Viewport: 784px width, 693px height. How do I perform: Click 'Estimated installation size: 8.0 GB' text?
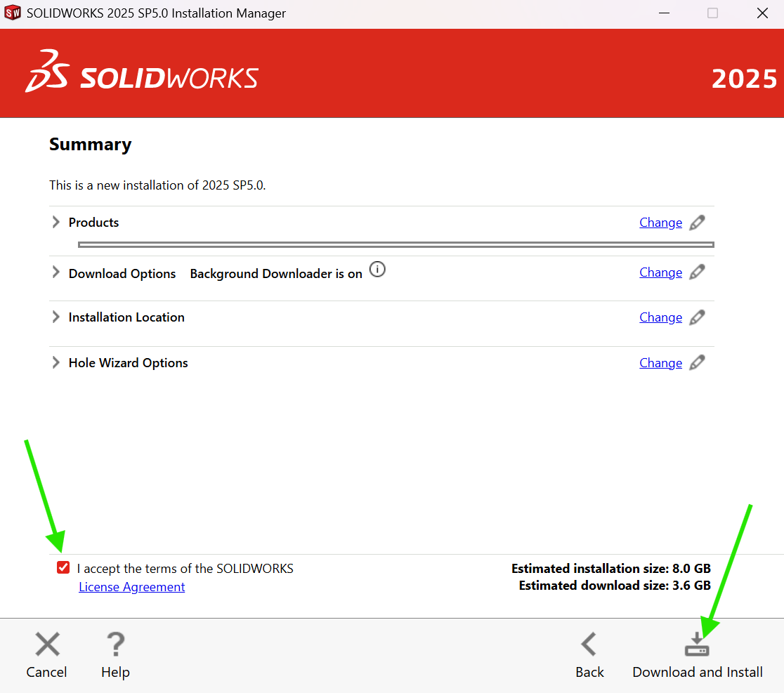[610, 569]
